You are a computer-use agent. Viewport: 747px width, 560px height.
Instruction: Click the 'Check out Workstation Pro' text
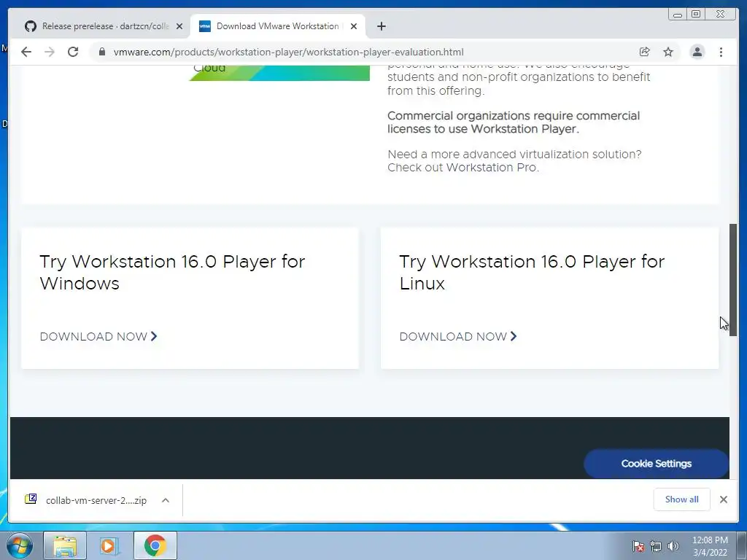point(463,168)
